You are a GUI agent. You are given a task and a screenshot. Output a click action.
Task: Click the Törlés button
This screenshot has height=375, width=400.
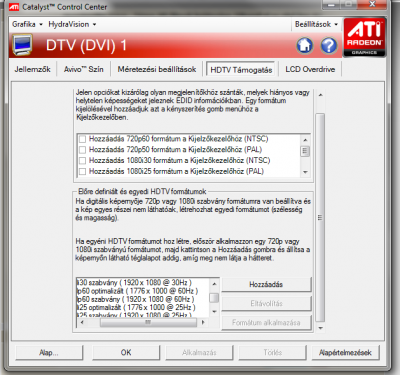(272, 353)
